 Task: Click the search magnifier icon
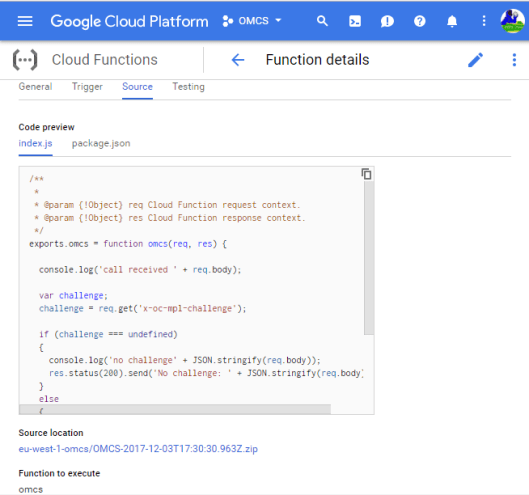pyautogui.click(x=322, y=21)
